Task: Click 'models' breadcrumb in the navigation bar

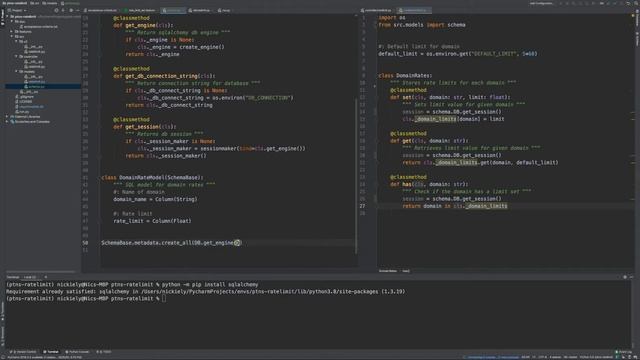Action: pyautogui.click(x=50, y=3)
